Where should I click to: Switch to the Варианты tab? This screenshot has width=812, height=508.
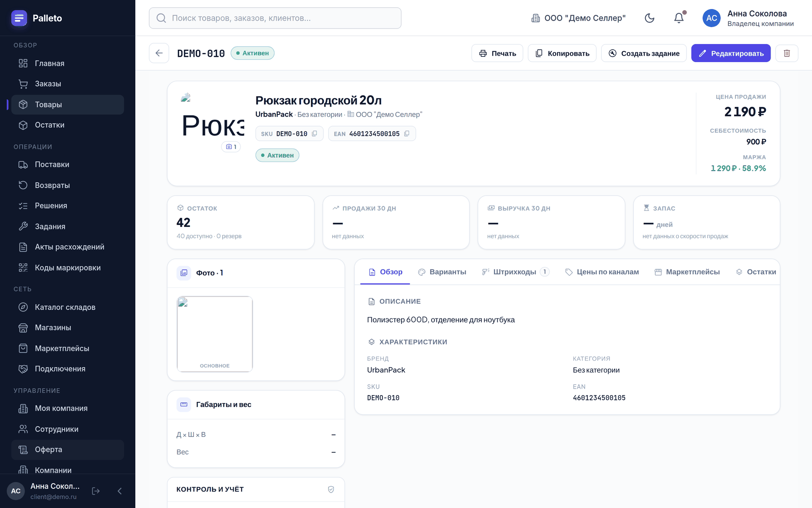[x=442, y=272]
